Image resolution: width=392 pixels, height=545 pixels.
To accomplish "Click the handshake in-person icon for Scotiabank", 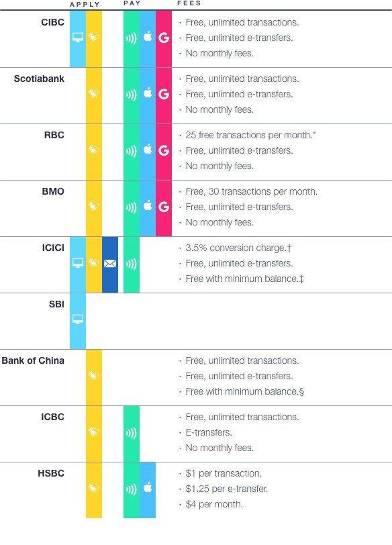I will click(94, 93).
